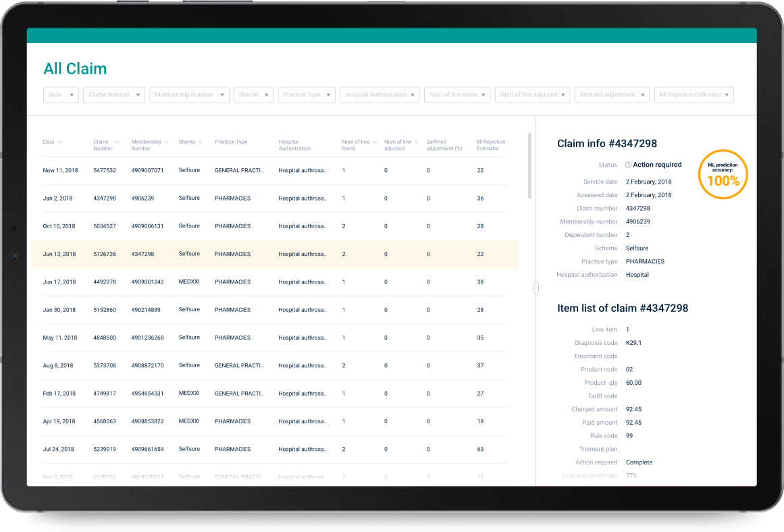
Task: Click the clock icon next to Action required
Action: pyautogui.click(x=627, y=164)
